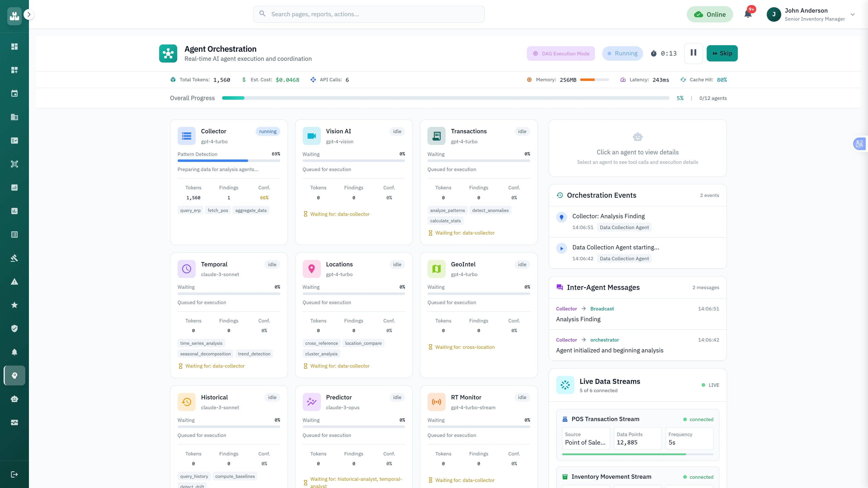The image size is (868, 488).
Task: Click the Skip button
Action: pyautogui.click(x=722, y=53)
